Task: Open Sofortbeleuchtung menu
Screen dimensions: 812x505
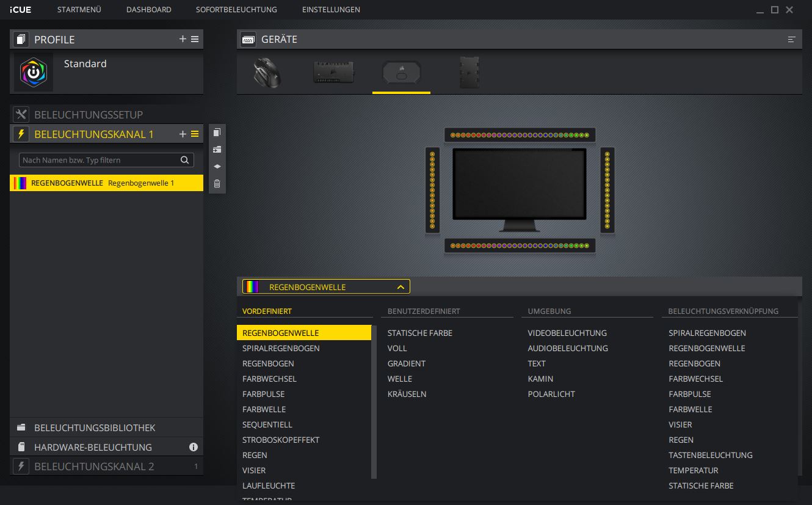Action: click(236, 10)
